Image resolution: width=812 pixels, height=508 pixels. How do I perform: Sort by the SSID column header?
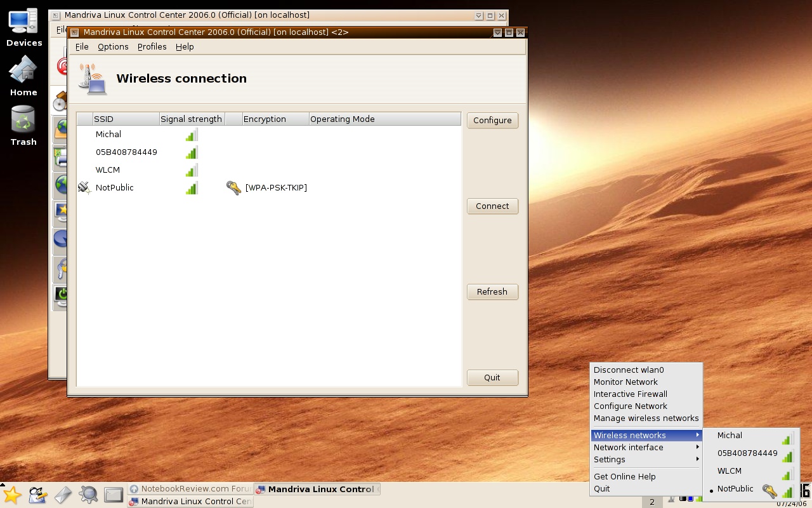(x=126, y=119)
